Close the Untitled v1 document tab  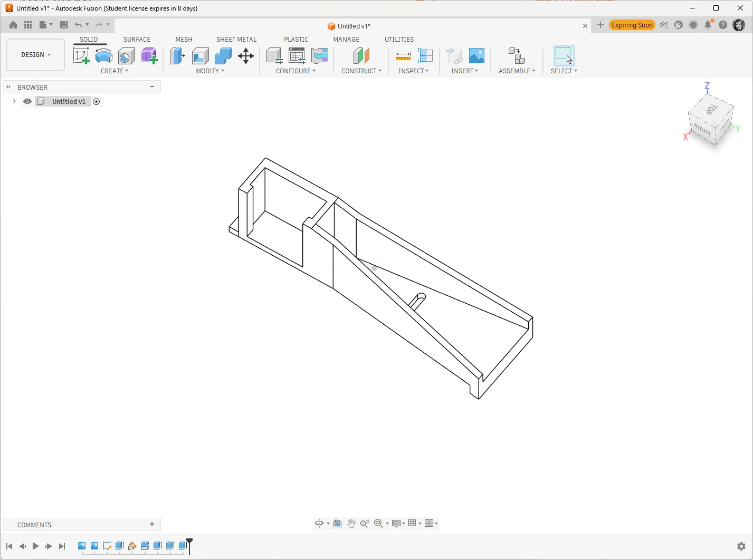[x=585, y=26]
